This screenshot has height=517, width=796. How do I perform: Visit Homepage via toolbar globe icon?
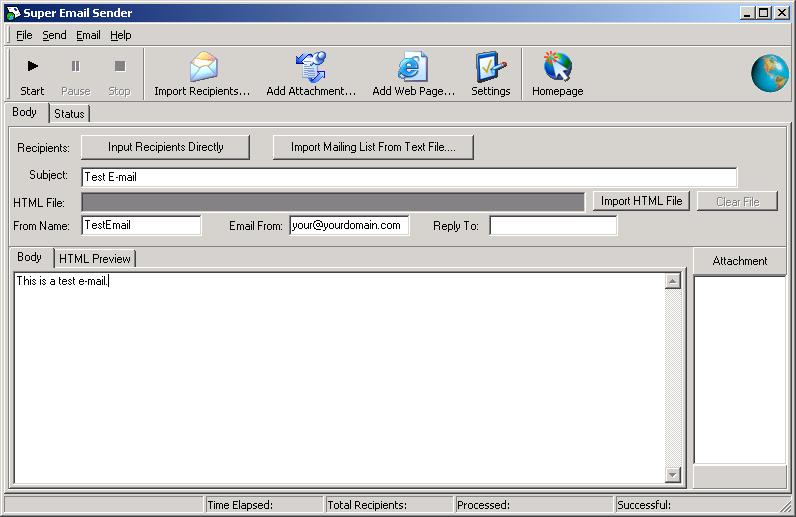click(557, 68)
